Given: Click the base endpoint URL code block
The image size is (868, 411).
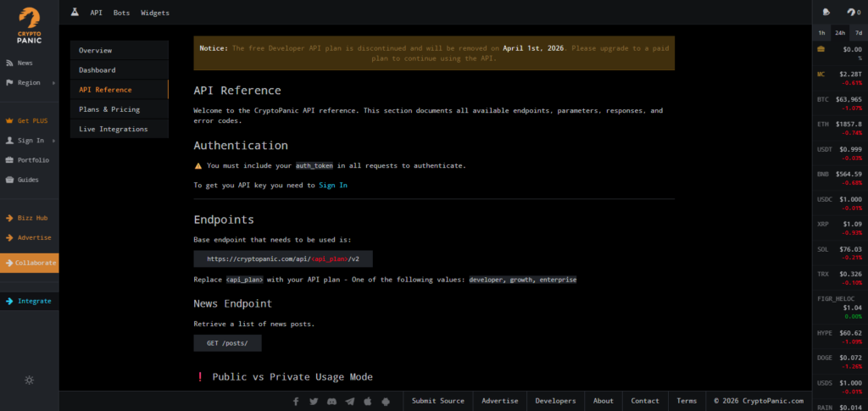Looking at the screenshot, I should [283, 258].
